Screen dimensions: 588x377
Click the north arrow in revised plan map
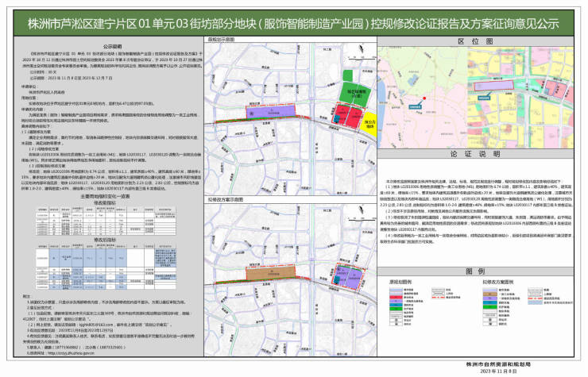click(x=361, y=209)
